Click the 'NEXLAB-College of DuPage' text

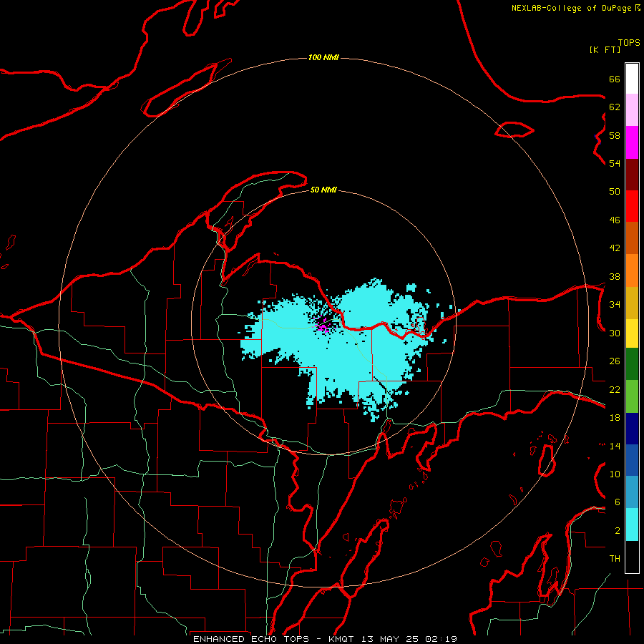571,8
